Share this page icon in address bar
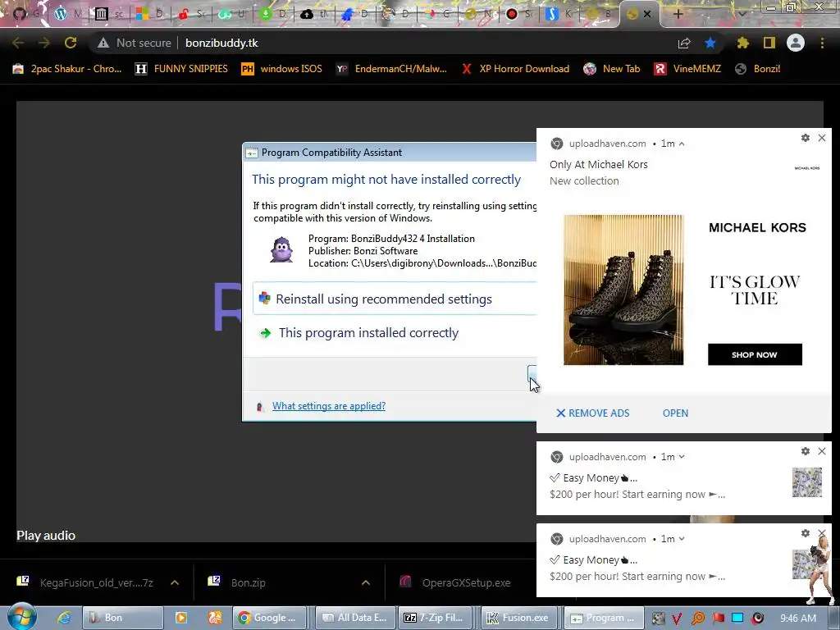Screen dimensions: 840x630 coord(684,43)
